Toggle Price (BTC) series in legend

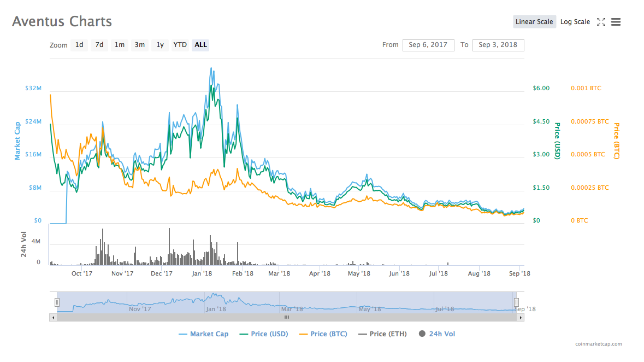click(x=323, y=334)
